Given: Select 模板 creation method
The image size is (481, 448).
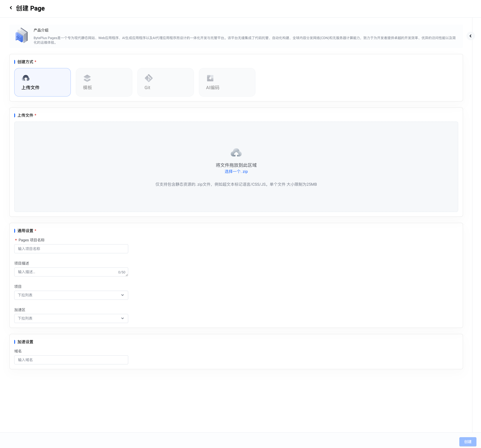Looking at the screenshot, I should tap(104, 82).
